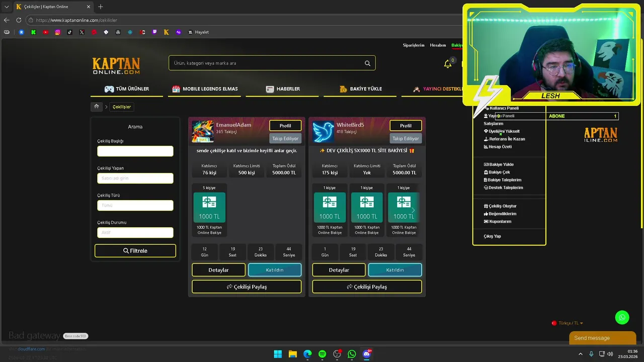Image resolution: width=644 pixels, height=362 pixels.
Task: Focus the Çekiliş Başlığı input field
Action: coord(135,151)
